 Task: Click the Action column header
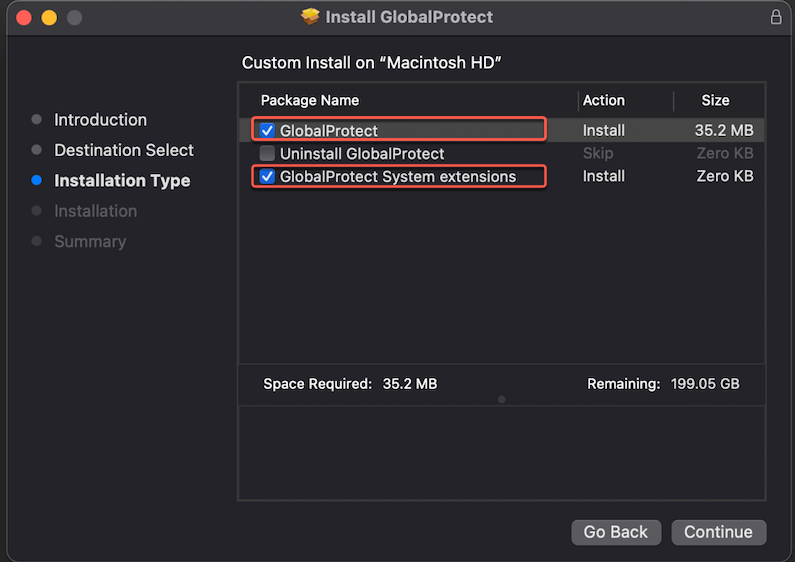(604, 100)
